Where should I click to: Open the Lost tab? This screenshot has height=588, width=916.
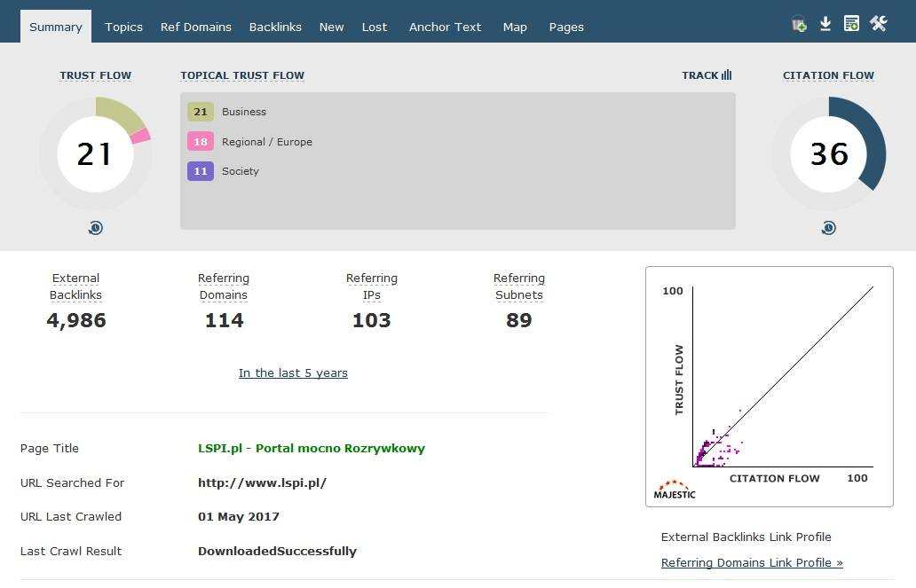click(374, 27)
